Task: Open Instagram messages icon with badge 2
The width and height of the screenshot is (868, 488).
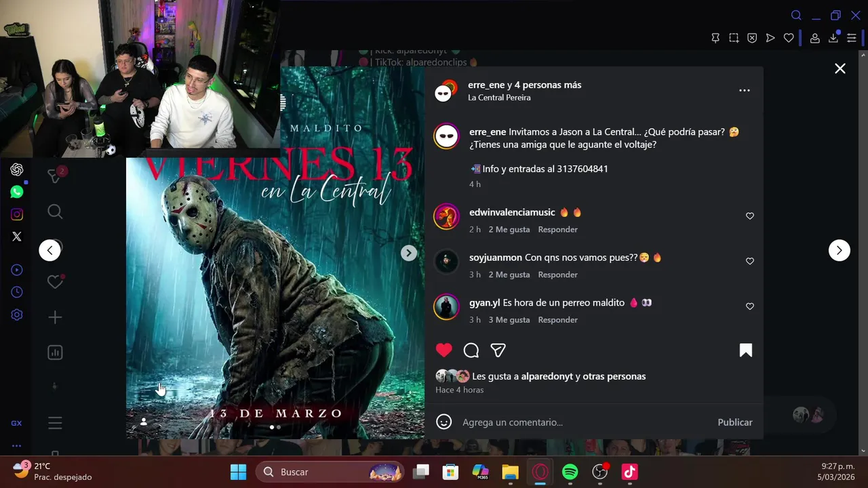Action: coord(56,176)
